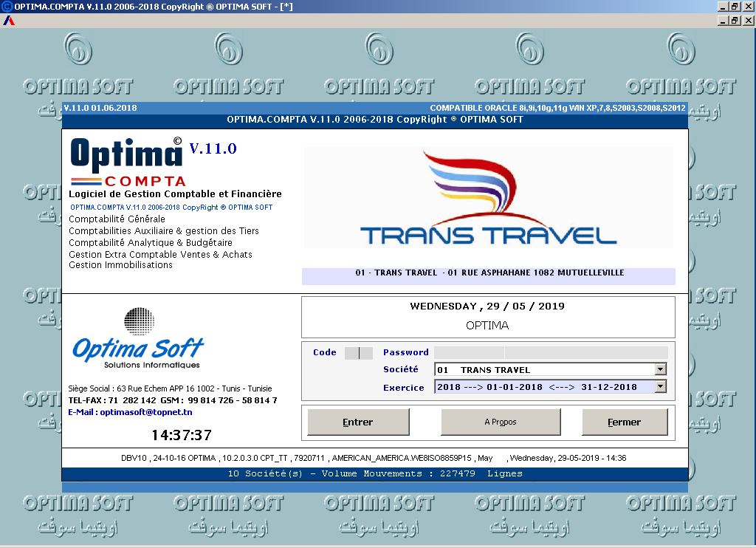Minimize the inner MDI child window

point(723,20)
